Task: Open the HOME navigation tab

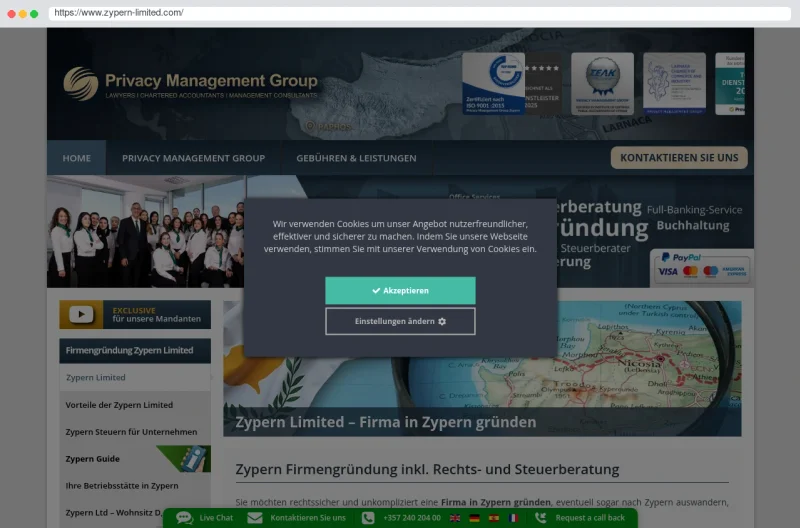Action: 77,158
